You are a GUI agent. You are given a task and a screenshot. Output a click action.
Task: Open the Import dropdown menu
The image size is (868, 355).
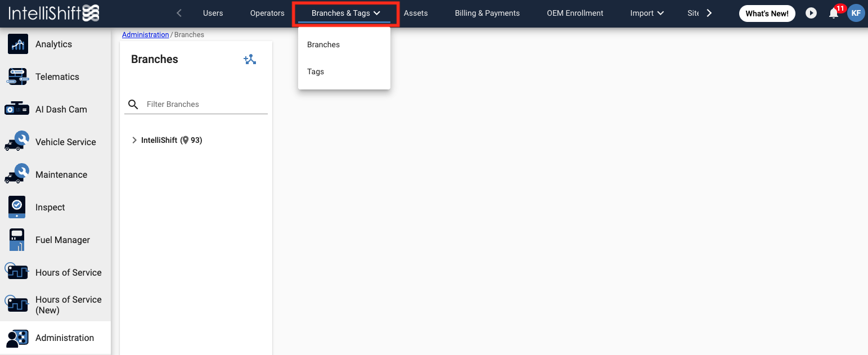click(647, 13)
